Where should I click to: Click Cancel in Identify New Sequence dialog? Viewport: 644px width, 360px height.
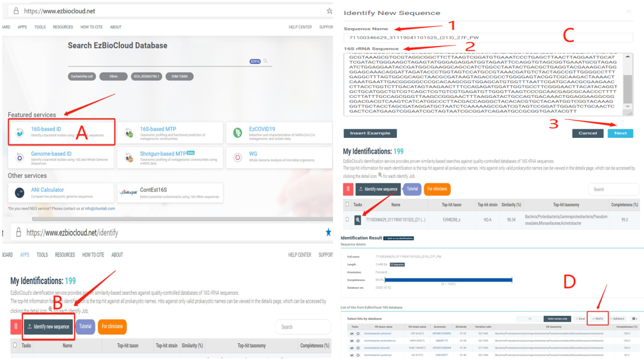[x=588, y=133]
